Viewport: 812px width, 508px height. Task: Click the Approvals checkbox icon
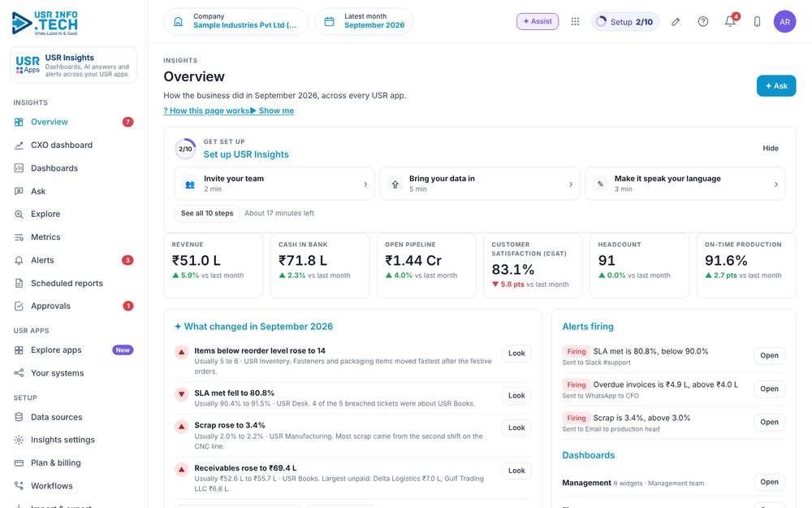19,306
